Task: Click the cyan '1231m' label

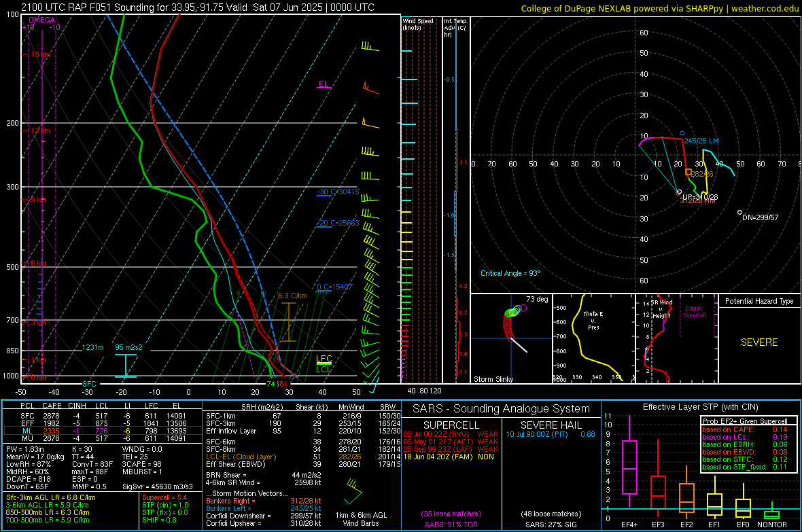Action: [x=93, y=347]
